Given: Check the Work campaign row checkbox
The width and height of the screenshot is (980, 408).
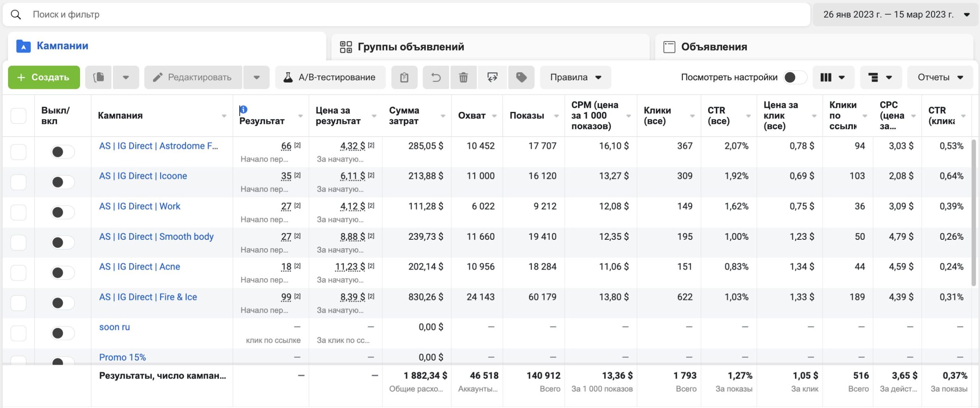Looking at the screenshot, I should click(18, 212).
